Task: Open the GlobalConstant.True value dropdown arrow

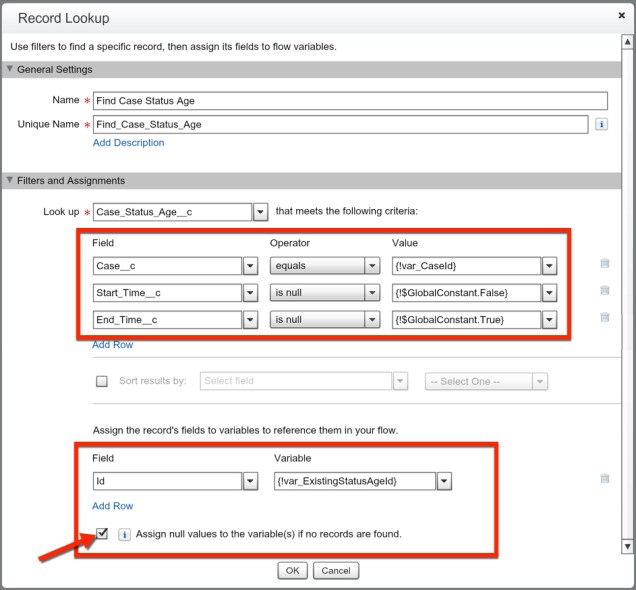Action: pos(549,320)
